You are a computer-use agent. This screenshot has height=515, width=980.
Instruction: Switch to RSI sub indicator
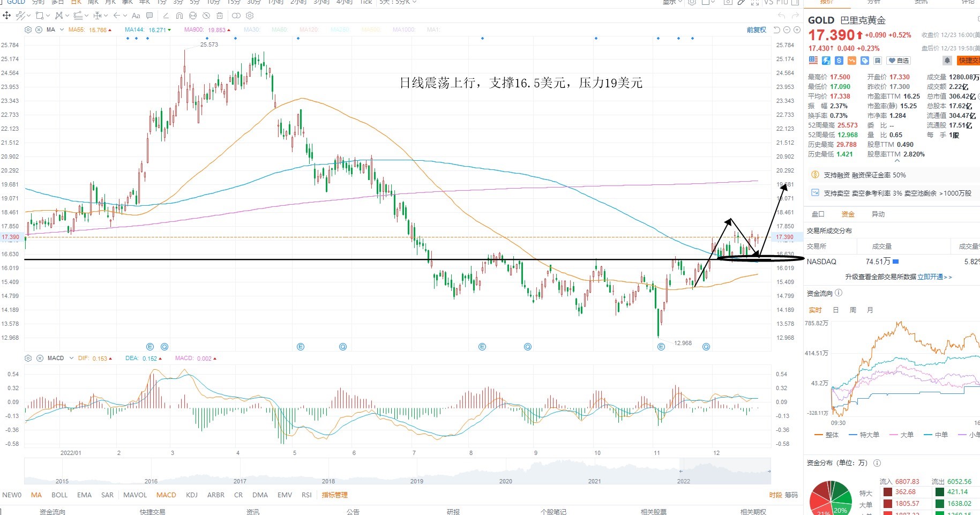(x=306, y=495)
